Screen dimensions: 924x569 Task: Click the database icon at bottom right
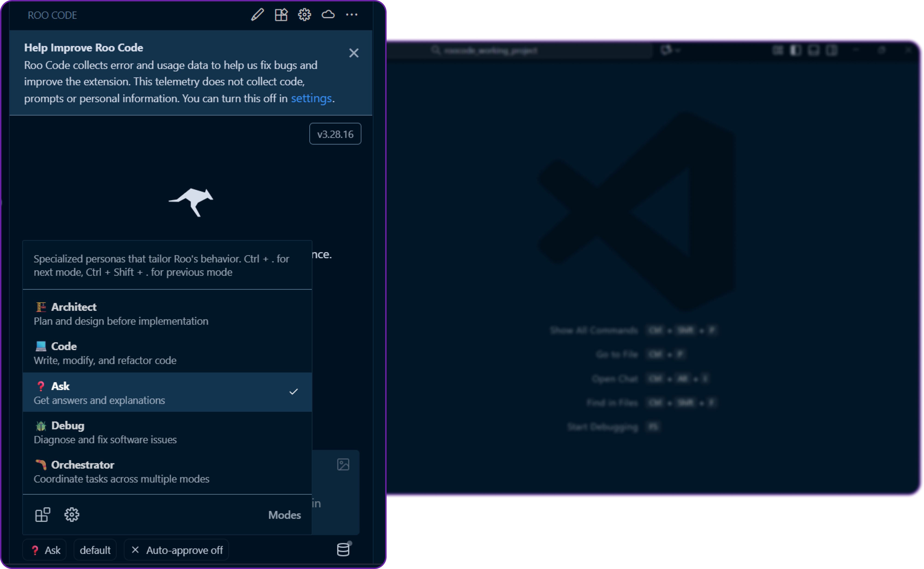click(343, 550)
